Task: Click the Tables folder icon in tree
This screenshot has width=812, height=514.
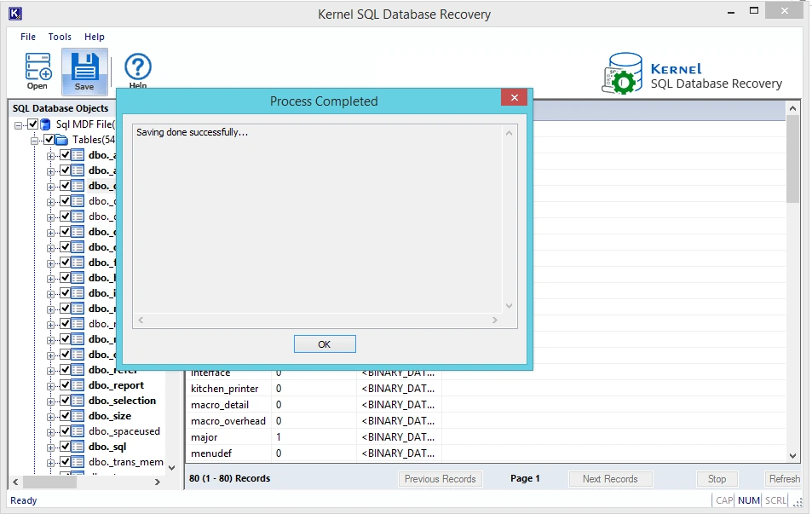Action: click(61, 140)
